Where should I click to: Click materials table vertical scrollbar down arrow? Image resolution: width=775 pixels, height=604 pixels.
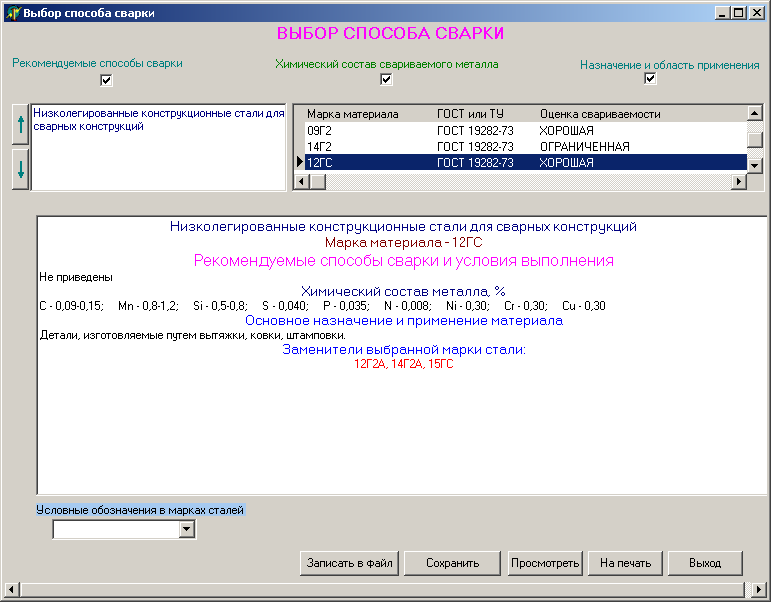point(754,166)
